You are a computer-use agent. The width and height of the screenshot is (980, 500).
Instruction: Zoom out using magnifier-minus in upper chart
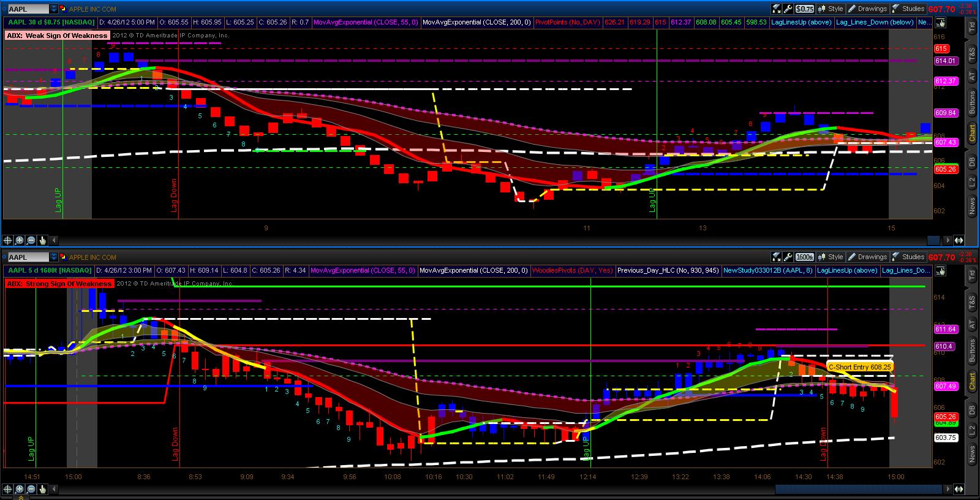(31, 241)
